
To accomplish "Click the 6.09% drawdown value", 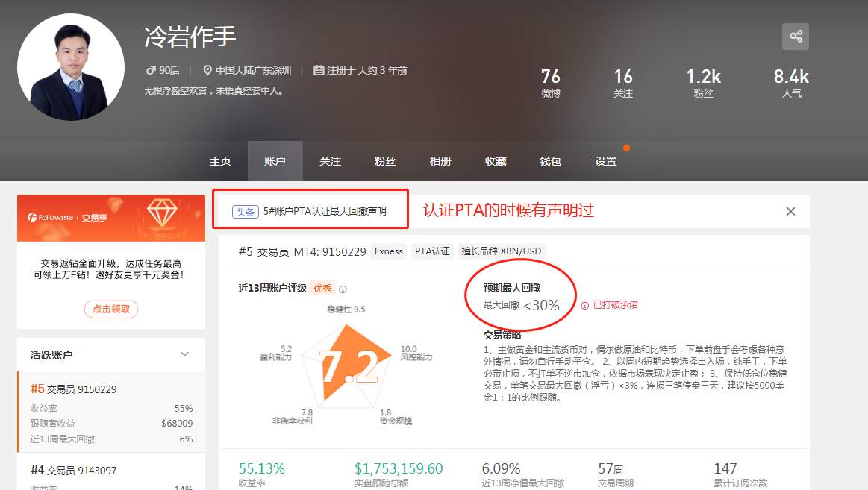I will tap(501, 468).
